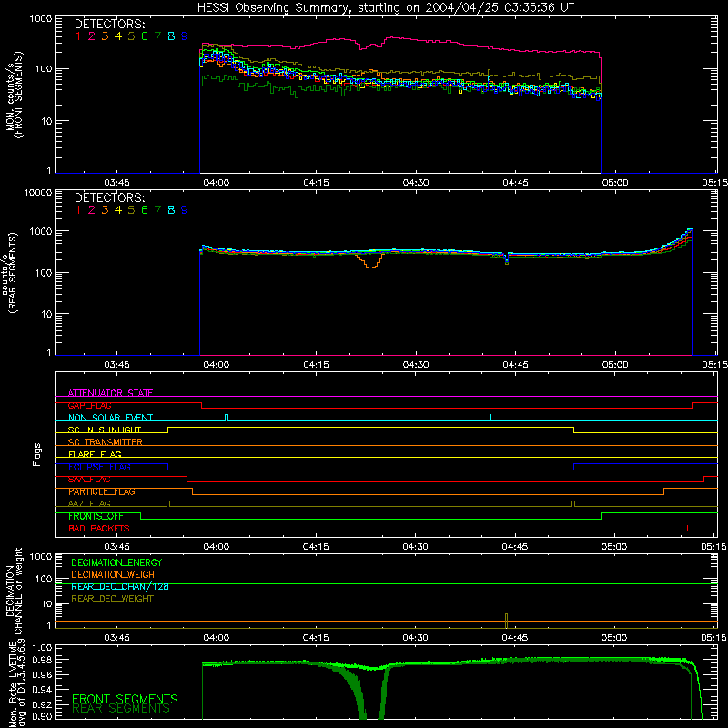Click the 0.98 y-axis value on livetime plot

(x=43, y=659)
